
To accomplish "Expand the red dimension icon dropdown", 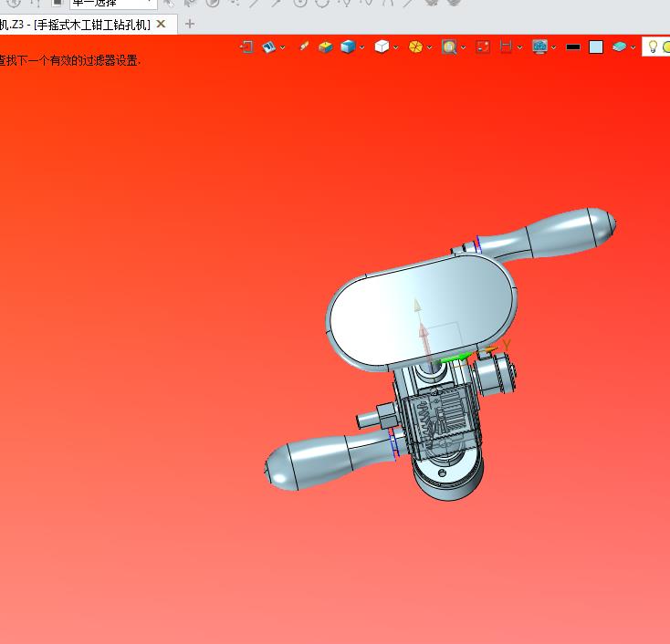I will point(519,47).
